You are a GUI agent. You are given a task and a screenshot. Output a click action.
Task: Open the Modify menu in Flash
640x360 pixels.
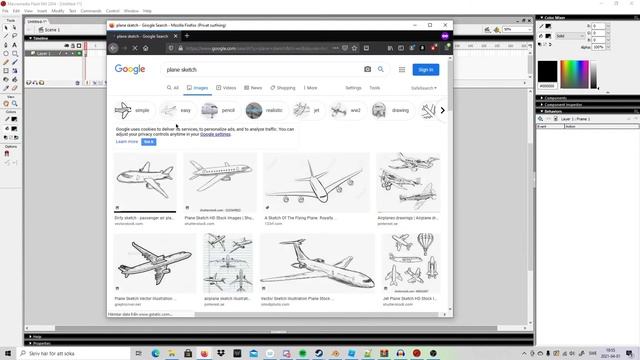(58, 11)
